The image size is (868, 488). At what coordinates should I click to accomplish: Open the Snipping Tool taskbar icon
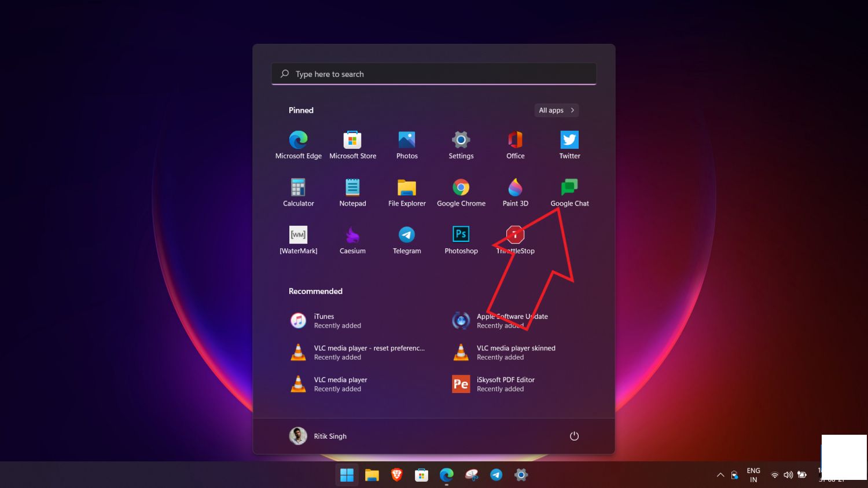(x=471, y=475)
